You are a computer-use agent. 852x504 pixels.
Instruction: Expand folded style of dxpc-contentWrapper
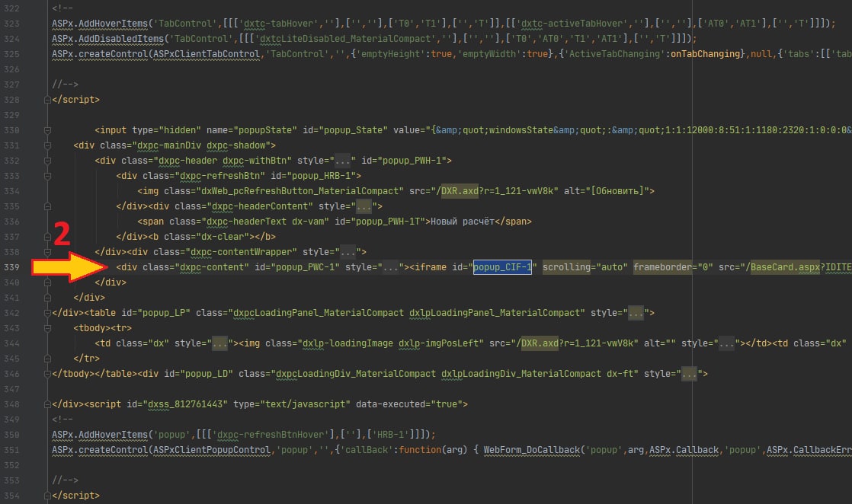348,252
